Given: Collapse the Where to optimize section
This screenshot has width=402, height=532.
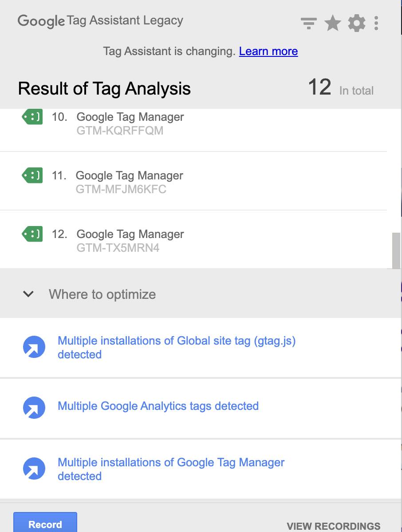Looking at the screenshot, I should coord(28,294).
